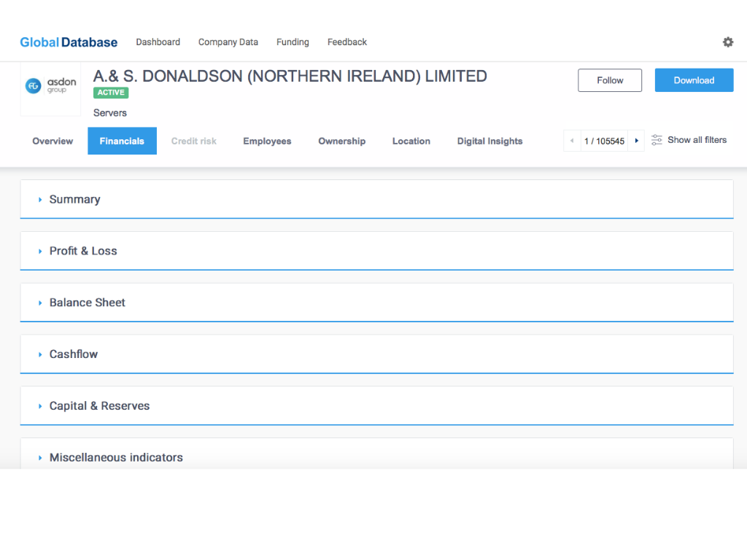
Task: Open the Company Data menu
Action: (228, 42)
